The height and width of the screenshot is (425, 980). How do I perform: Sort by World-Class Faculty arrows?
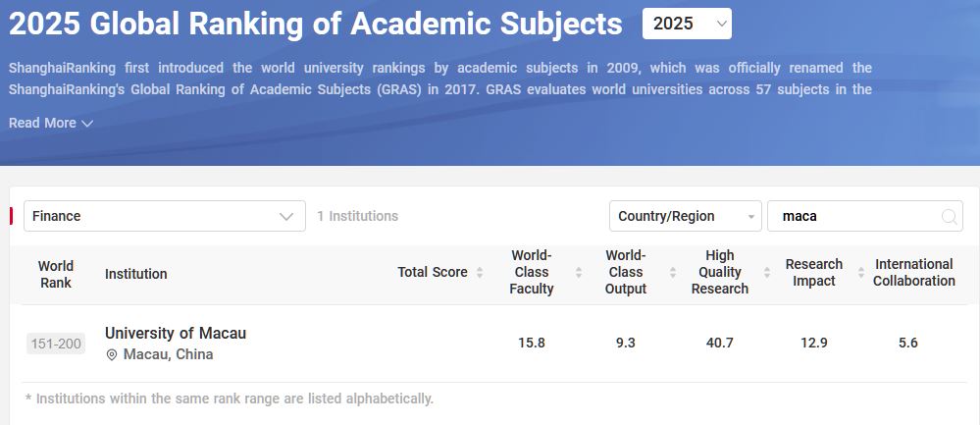579,273
